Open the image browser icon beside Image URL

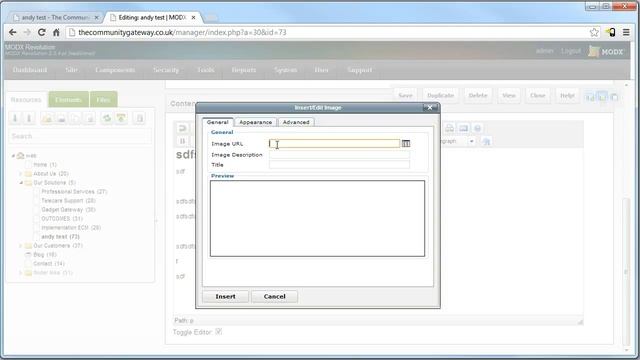tap(406, 144)
